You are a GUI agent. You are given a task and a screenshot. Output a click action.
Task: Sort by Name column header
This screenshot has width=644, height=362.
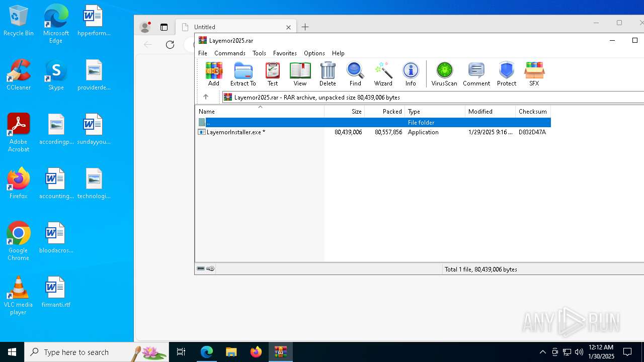click(260, 112)
